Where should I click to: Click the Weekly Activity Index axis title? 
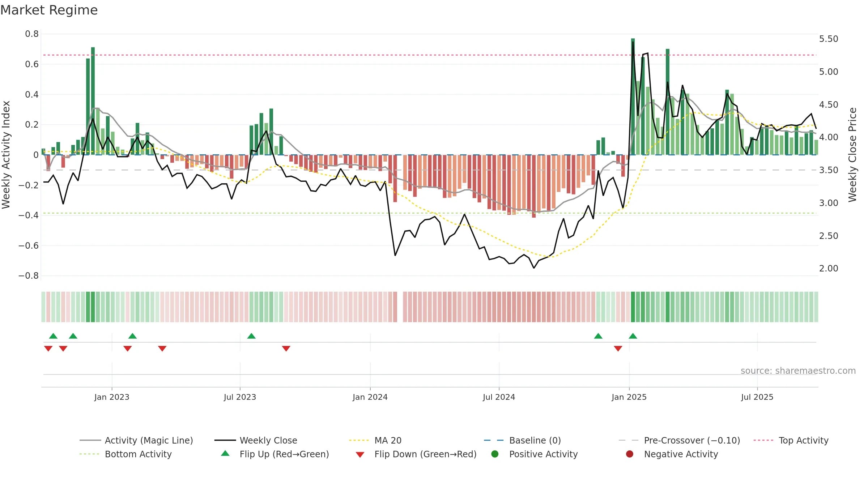6,155
